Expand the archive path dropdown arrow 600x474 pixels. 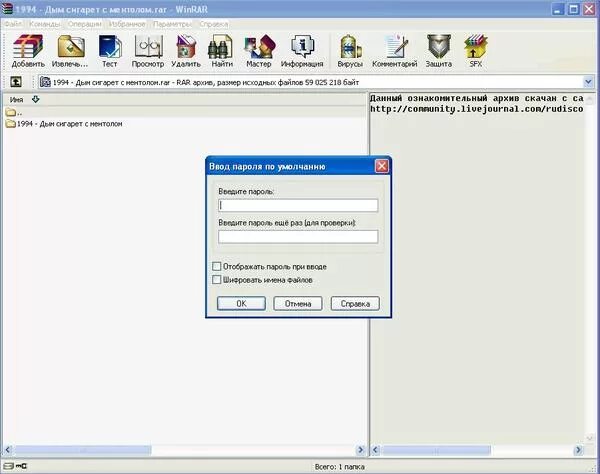[588, 81]
